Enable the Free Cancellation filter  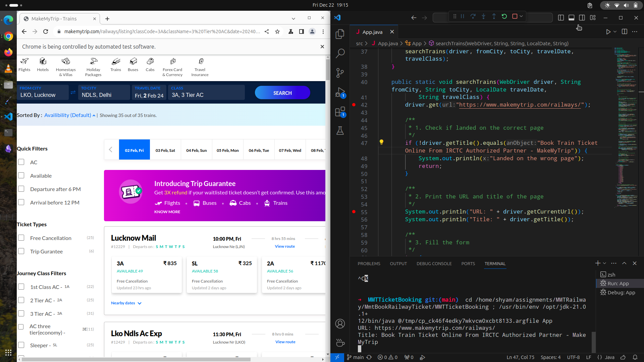(21, 238)
